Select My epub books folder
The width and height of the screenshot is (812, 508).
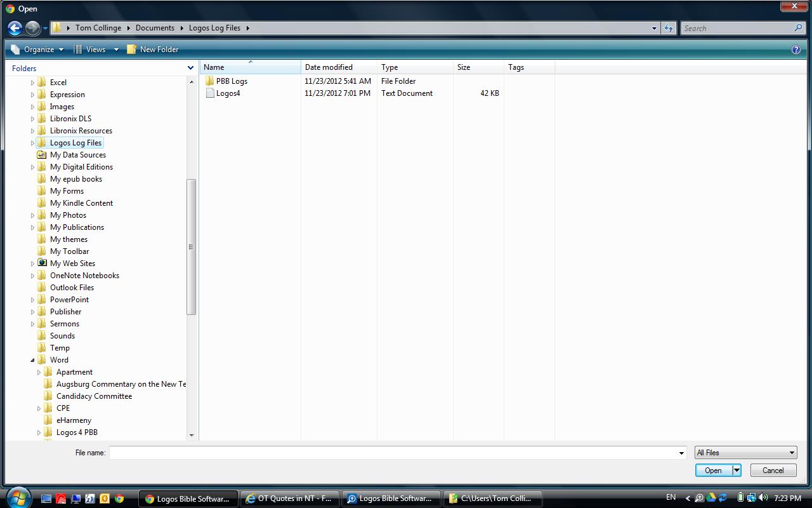coord(75,179)
